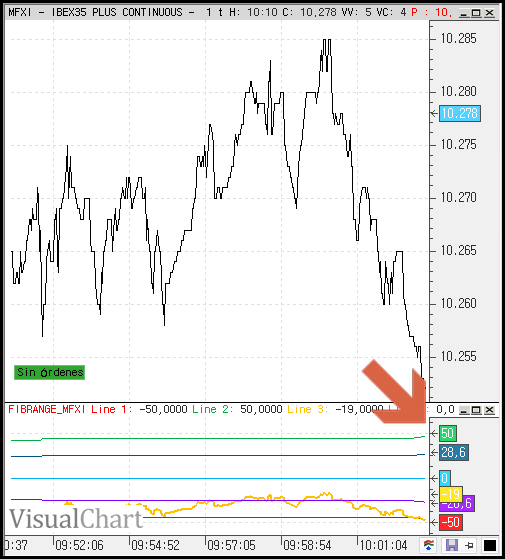Click the 'Line 1:' red label
This screenshot has width=505, height=559.
tap(112, 409)
